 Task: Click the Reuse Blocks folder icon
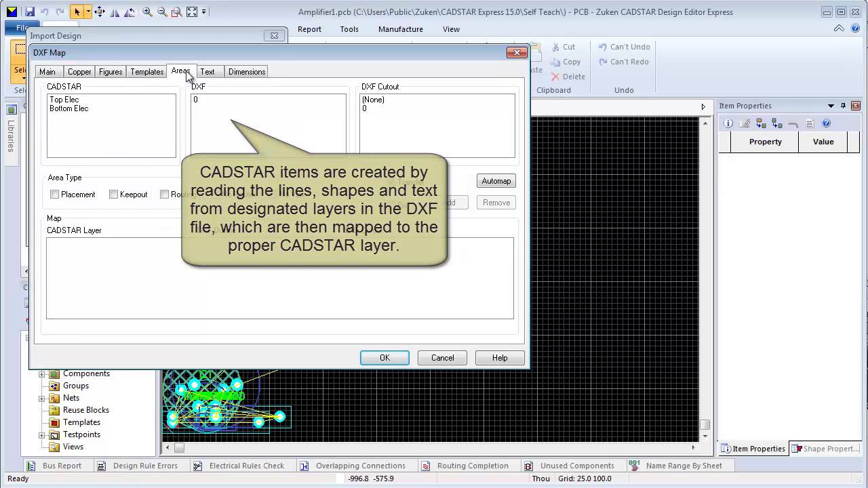(54, 410)
